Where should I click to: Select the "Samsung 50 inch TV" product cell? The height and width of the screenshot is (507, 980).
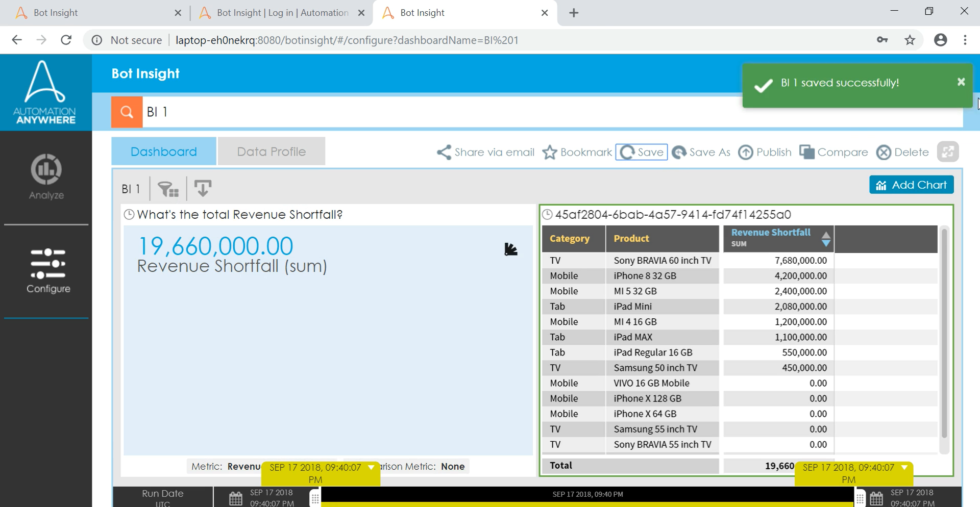click(x=663, y=367)
